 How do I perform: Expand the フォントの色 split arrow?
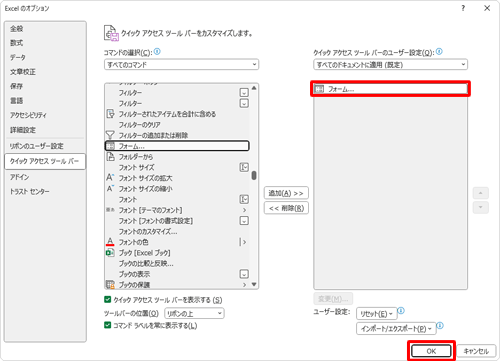[244, 242]
